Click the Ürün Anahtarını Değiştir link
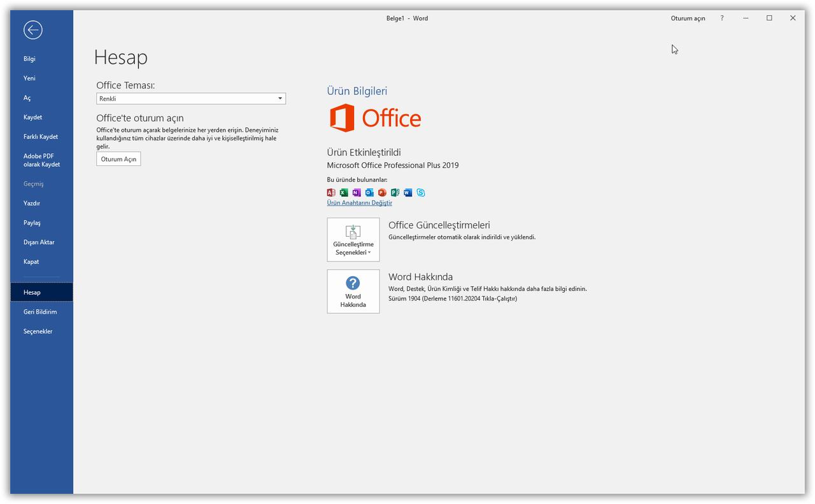Screen dimensions: 815x504 pos(360,203)
